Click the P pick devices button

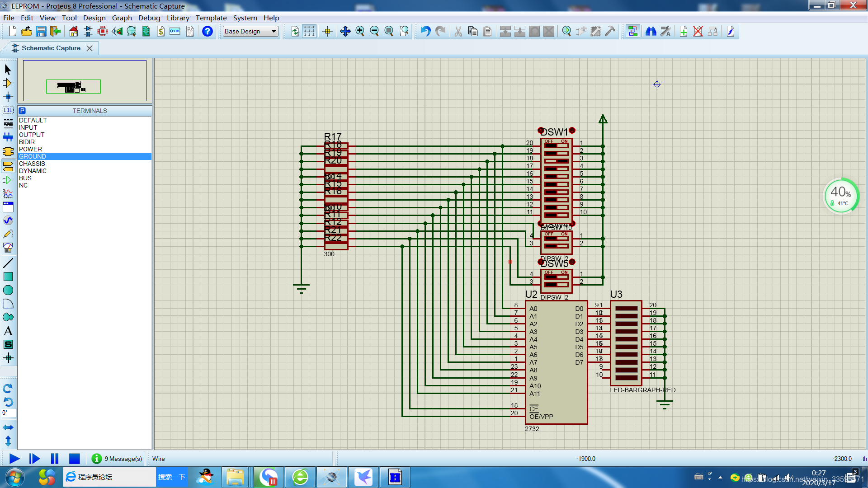point(22,111)
